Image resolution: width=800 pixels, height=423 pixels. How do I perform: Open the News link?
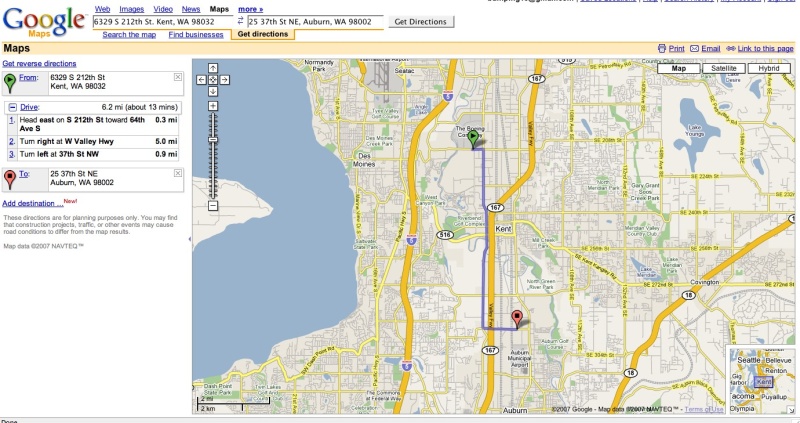point(191,9)
